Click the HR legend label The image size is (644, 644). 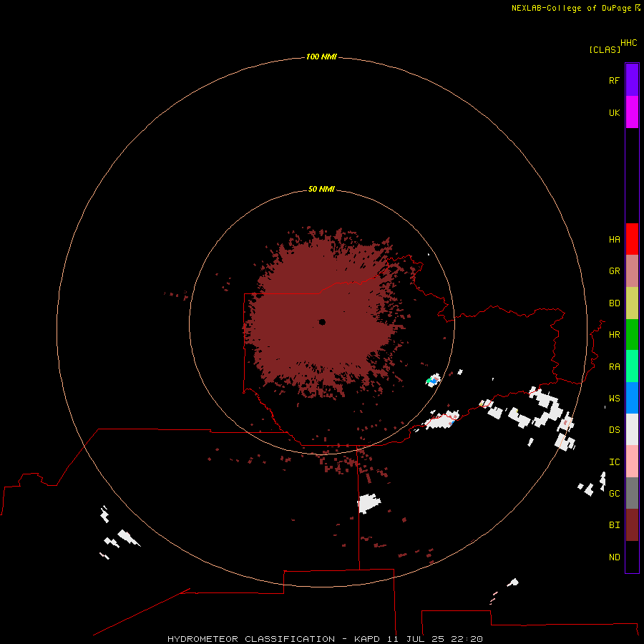coord(614,335)
